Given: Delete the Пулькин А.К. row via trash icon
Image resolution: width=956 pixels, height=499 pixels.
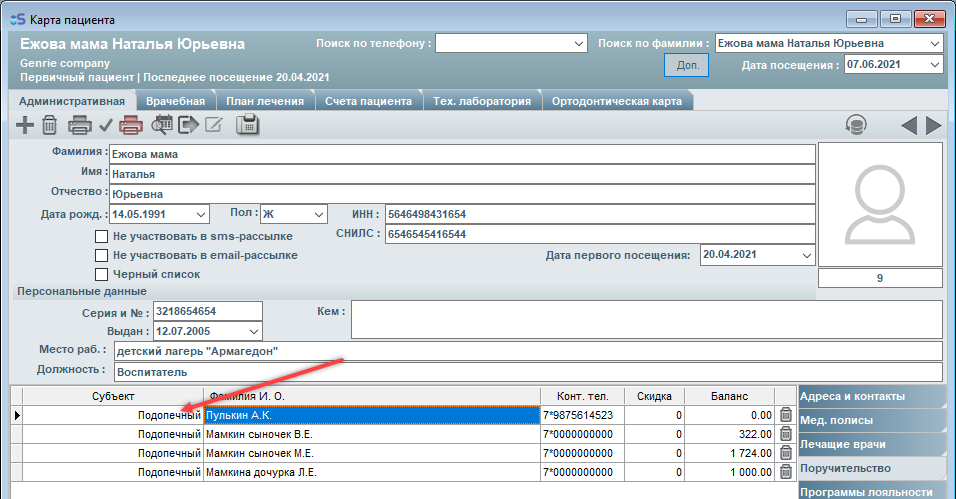Looking at the screenshot, I should pos(786,415).
